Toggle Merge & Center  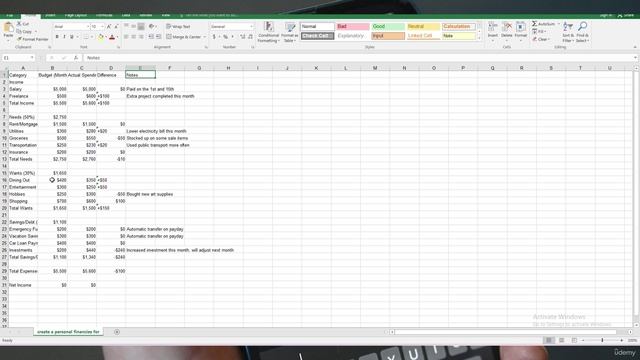tap(184, 37)
